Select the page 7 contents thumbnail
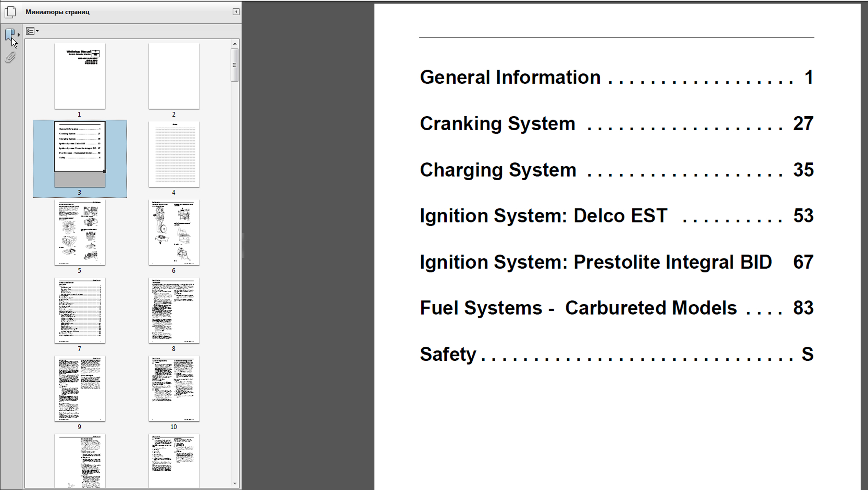The width and height of the screenshot is (868, 490). click(80, 310)
